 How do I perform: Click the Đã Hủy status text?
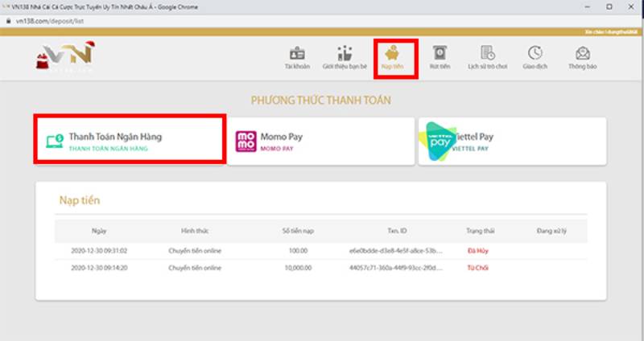478,250
